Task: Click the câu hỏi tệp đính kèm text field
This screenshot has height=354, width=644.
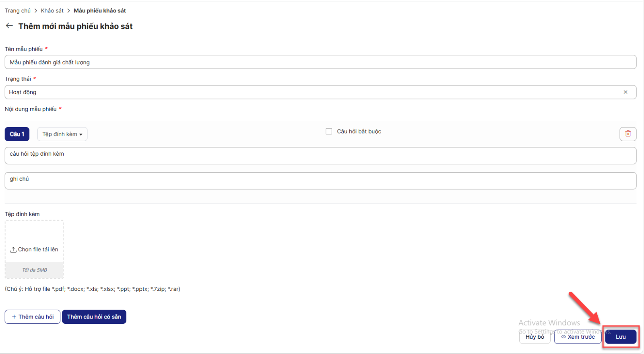Action: point(320,156)
